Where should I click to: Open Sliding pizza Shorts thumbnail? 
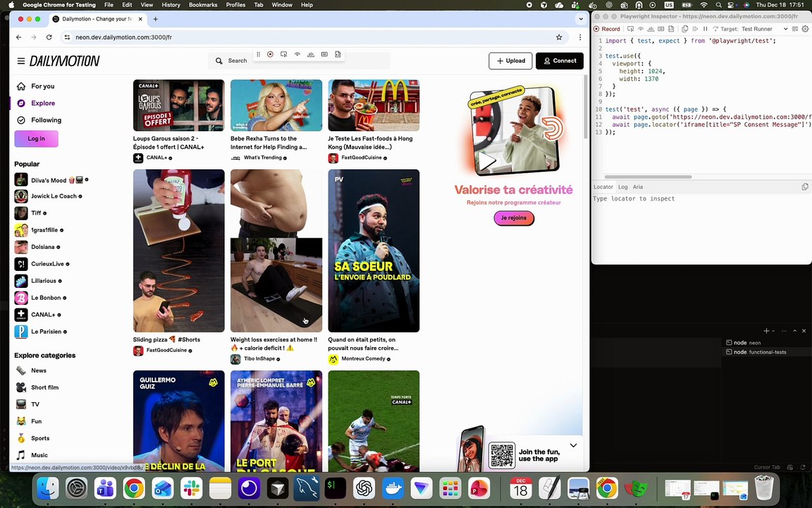coord(178,251)
